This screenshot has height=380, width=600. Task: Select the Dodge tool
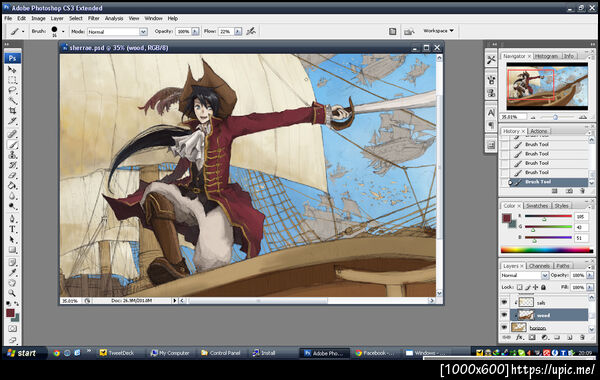[x=12, y=207]
